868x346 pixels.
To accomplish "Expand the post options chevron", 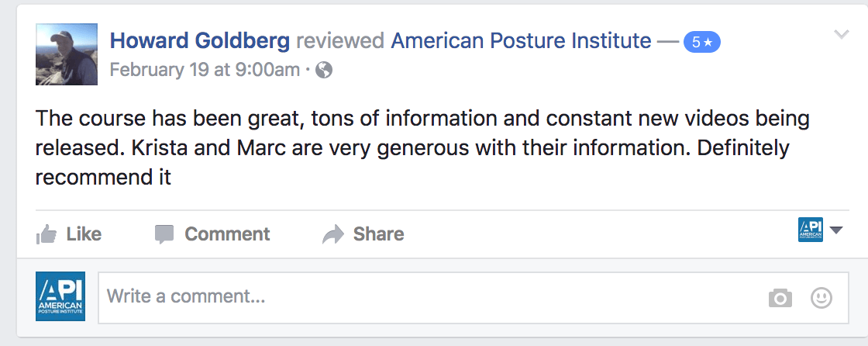I will pyautogui.click(x=842, y=35).
